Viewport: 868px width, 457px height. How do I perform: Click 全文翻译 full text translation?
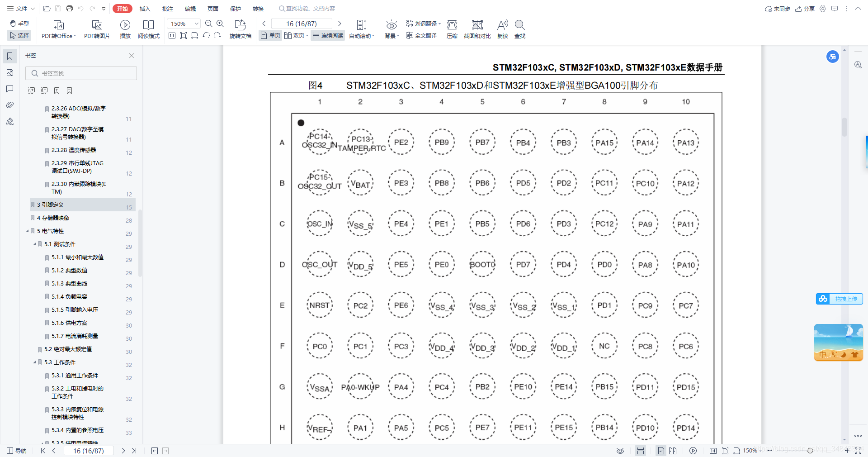(x=421, y=35)
